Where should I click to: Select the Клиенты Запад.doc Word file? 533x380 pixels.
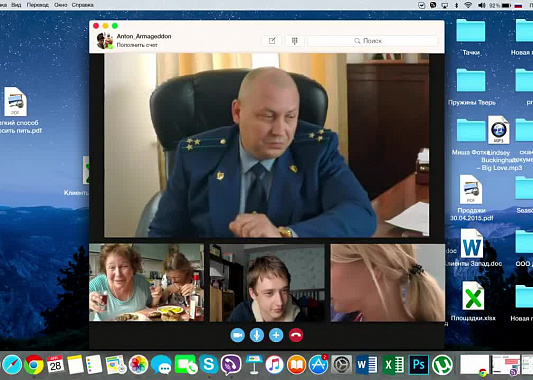tap(472, 243)
